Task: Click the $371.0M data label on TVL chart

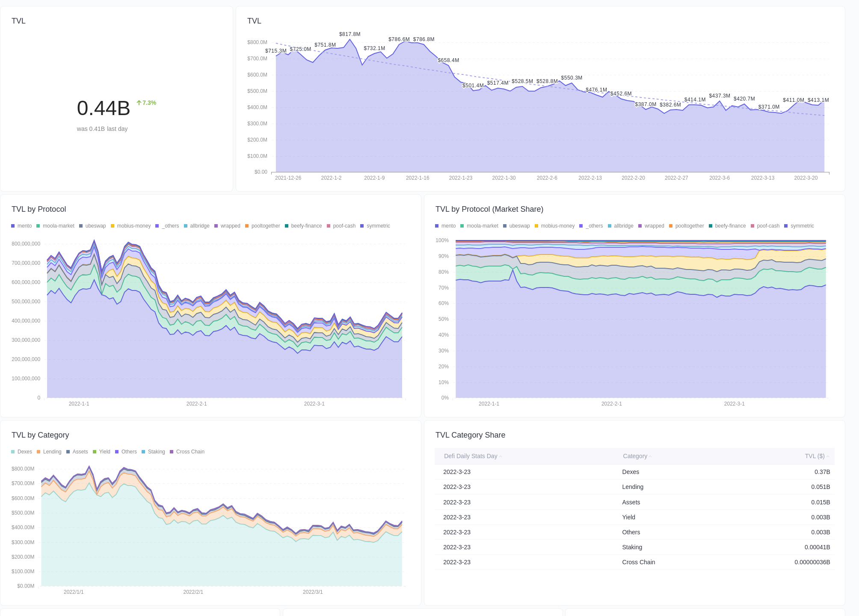Action: coord(769,107)
